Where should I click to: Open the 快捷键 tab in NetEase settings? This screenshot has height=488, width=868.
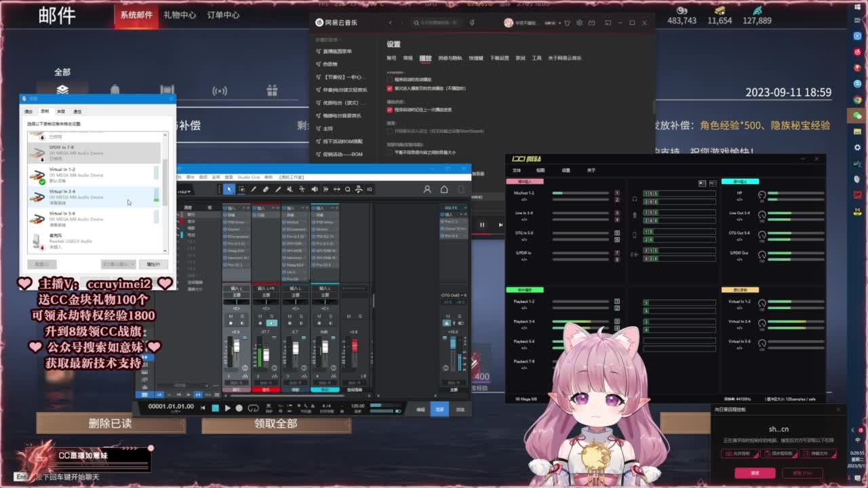[x=476, y=58]
